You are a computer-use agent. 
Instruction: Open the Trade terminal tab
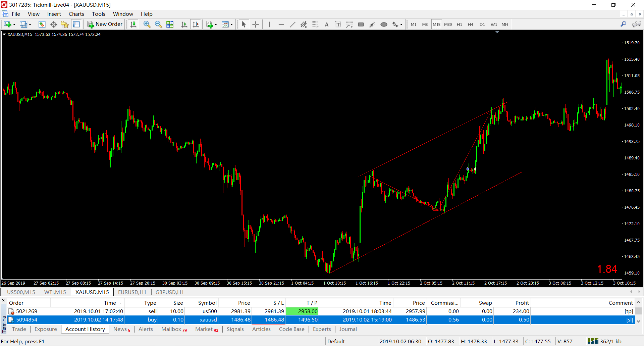pyautogui.click(x=19, y=329)
